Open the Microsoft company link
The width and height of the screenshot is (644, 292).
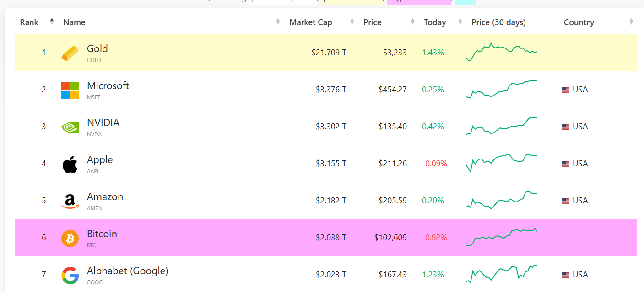click(x=108, y=86)
